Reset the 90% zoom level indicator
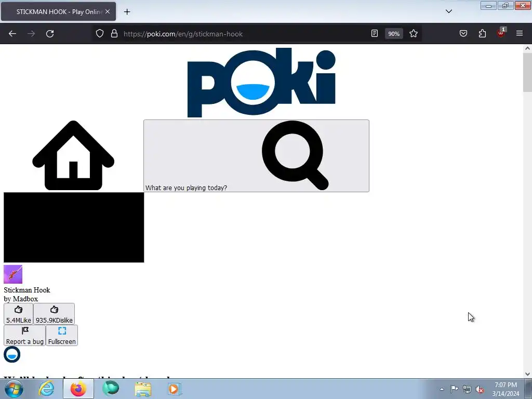This screenshot has width=532, height=399. pos(394,34)
